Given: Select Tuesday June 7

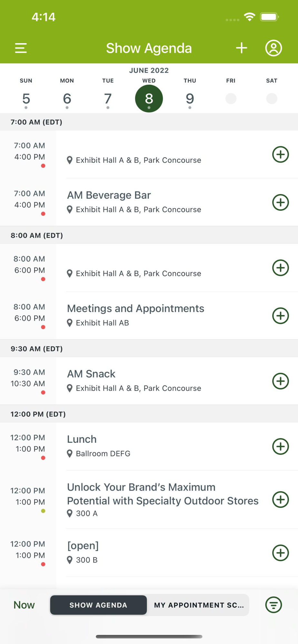Looking at the screenshot, I should pyautogui.click(x=108, y=99).
